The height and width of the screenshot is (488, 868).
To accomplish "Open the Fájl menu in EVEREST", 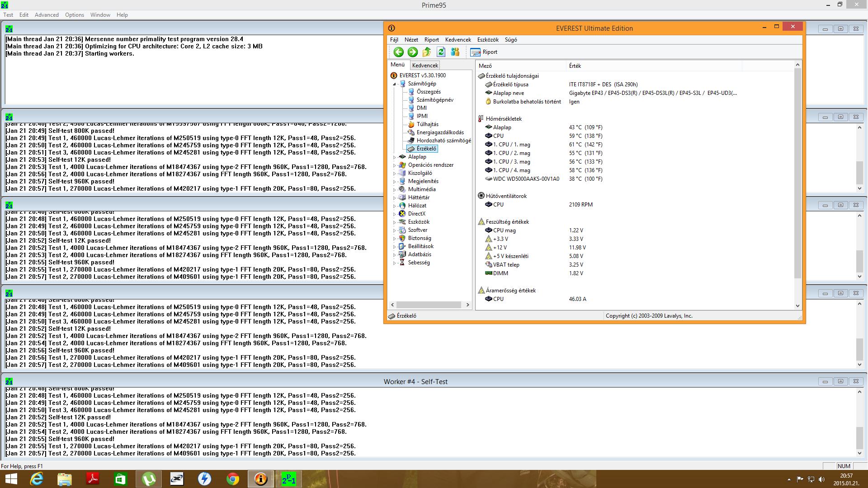I will (394, 40).
